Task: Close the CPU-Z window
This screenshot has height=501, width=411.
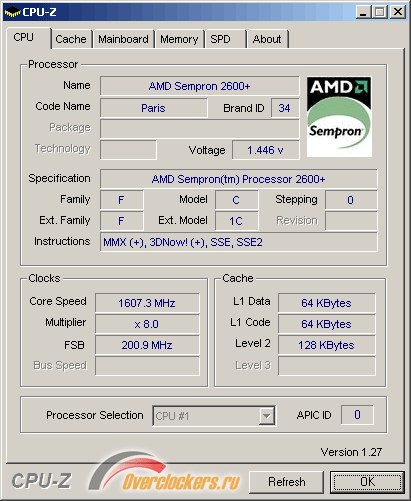Action: (x=398, y=12)
